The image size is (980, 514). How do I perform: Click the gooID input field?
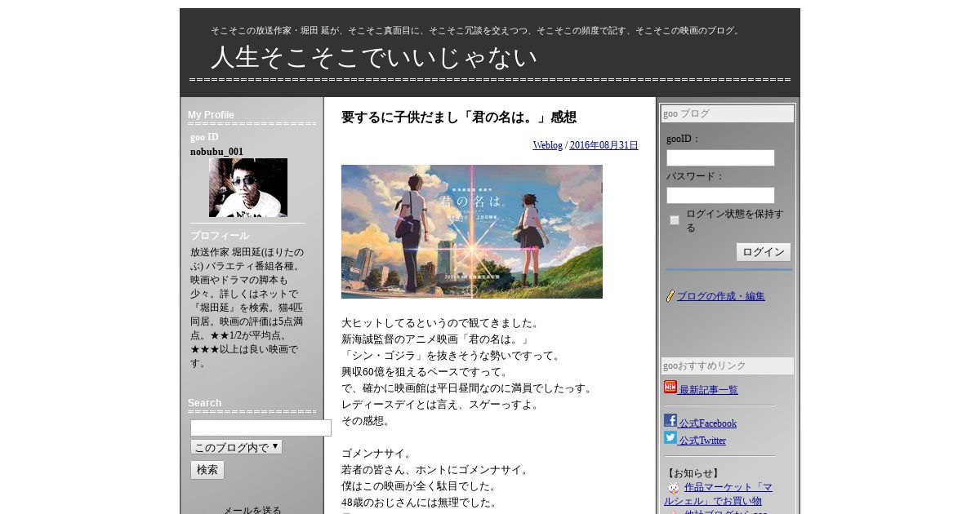click(x=720, y=157)
